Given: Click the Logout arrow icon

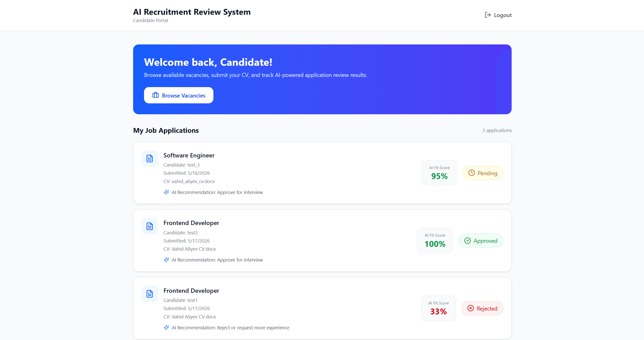Looking at the screenshot, I should coord(488,15).
